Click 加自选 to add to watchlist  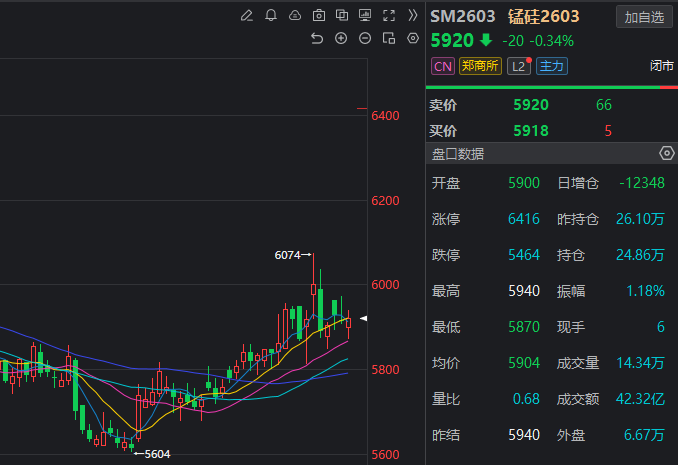644,17
